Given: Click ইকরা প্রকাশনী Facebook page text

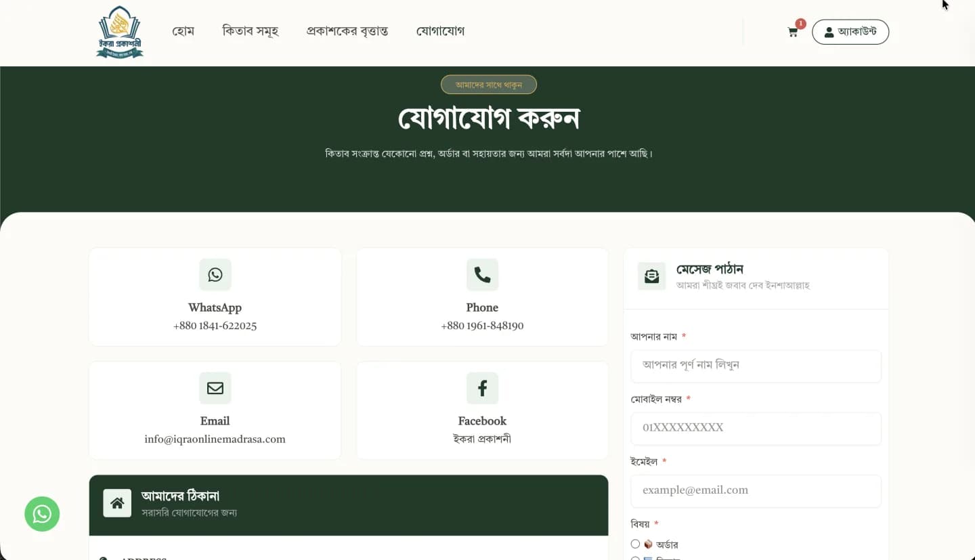Looking at the screenshot, I should coord(482,439).
